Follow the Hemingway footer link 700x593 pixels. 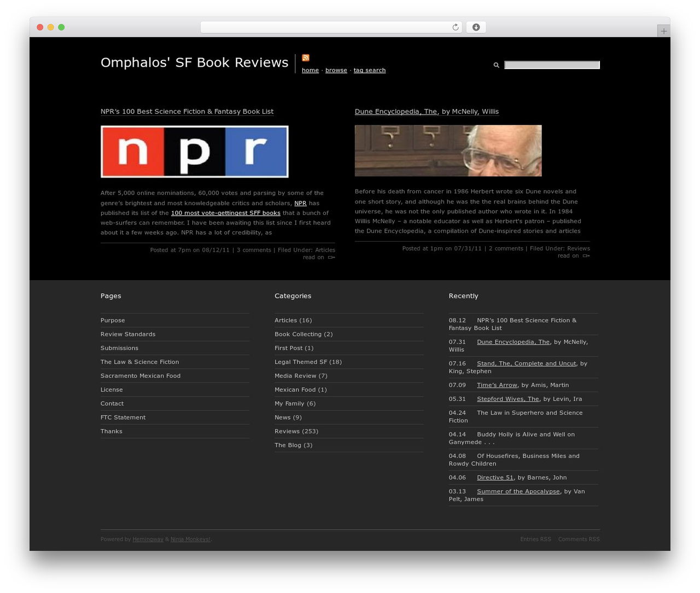[x=148, y=539]
